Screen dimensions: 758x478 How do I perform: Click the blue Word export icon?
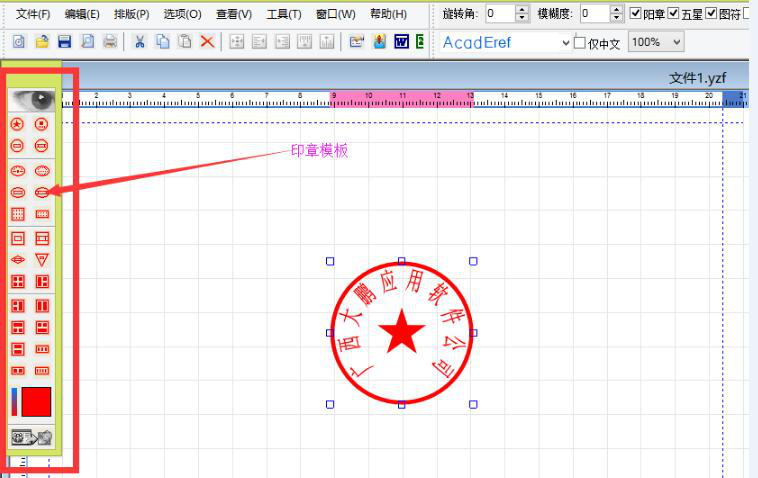coord(401,42)
